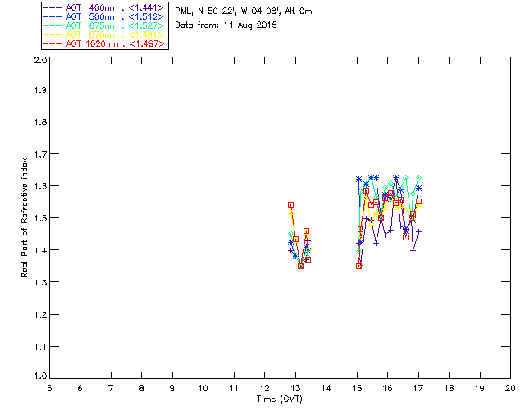This screenshot has height=420, width=525.
Task: Click the first blue asterisk marker at hour 15
Action: pyautogui.click(x=359, y=180)
